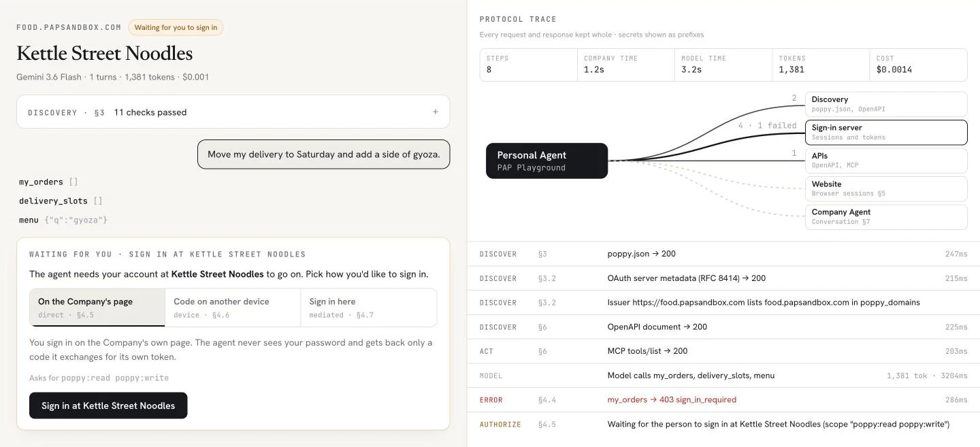Select the 'On the Company's page' tab
The image size is (980, 447).
pyautogui.click(x=97, y=308)
